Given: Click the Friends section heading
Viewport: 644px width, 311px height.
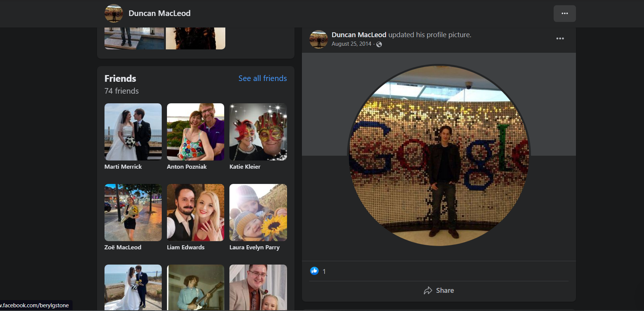Looking at the screenshot, I should tap(120, 78).
